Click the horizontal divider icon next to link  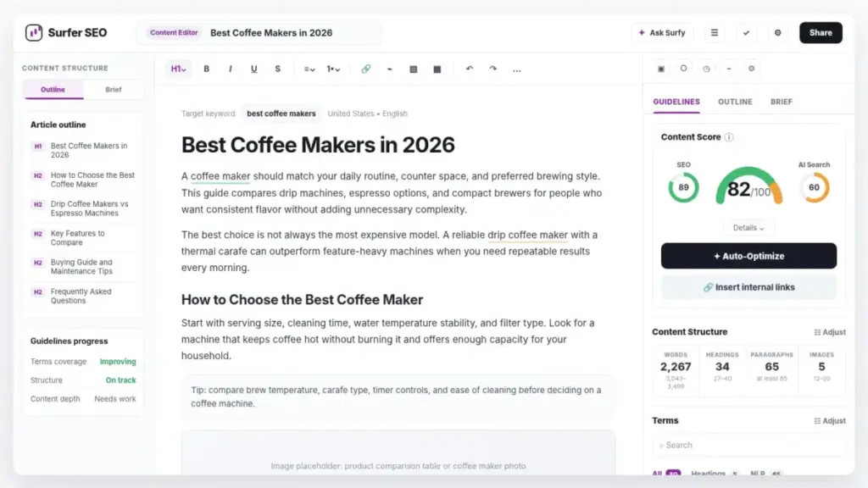click(x=390, y=69)
